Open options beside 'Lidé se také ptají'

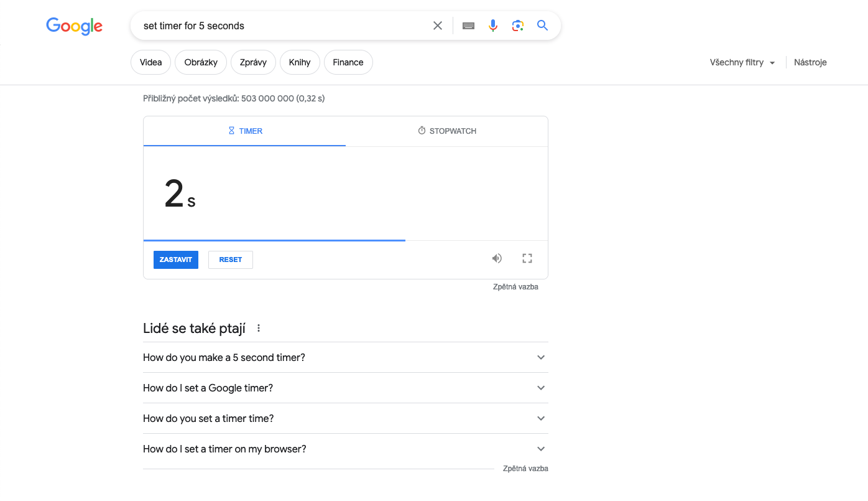[259, 328]
